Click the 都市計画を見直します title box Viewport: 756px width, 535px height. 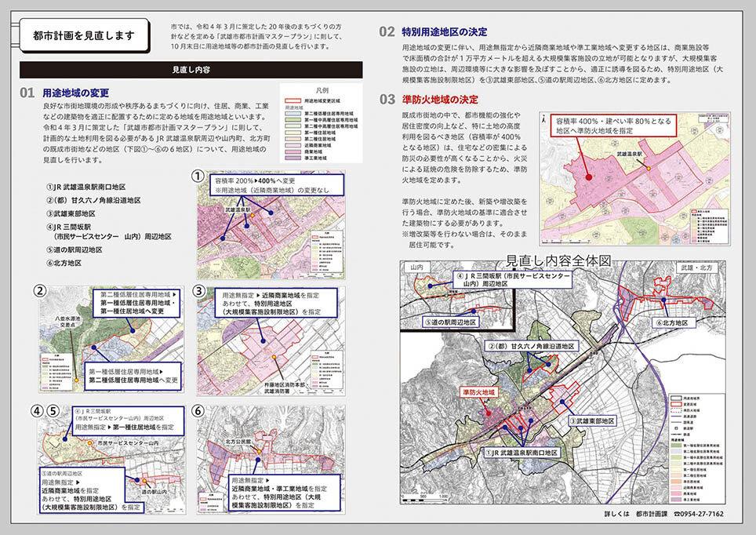pyautogui.click(x=84, y=35)
